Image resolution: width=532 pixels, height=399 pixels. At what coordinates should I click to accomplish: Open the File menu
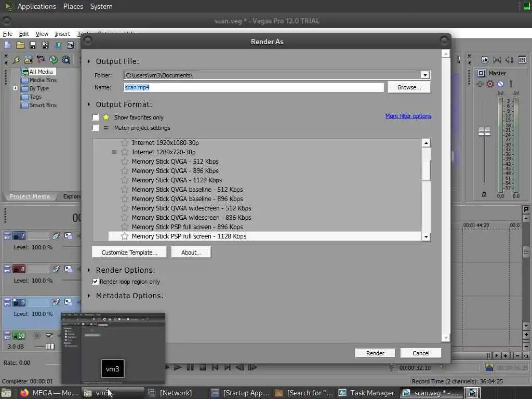coord(7,34)
